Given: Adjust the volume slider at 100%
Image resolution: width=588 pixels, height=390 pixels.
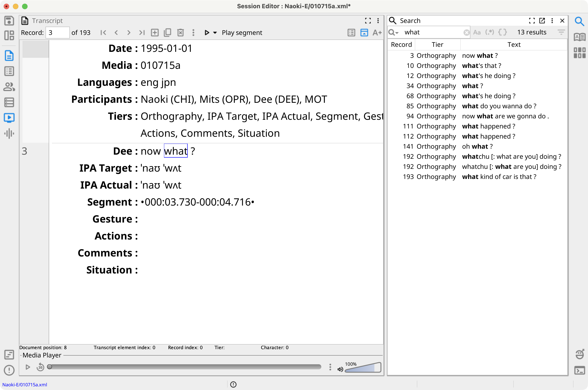Looking at the screenshot, I should [x=363, y=367].
